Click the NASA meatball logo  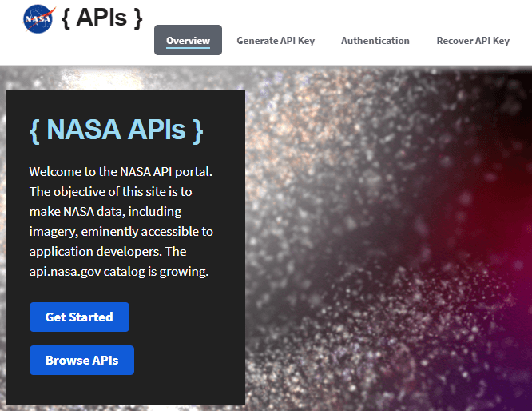point(38,19)
